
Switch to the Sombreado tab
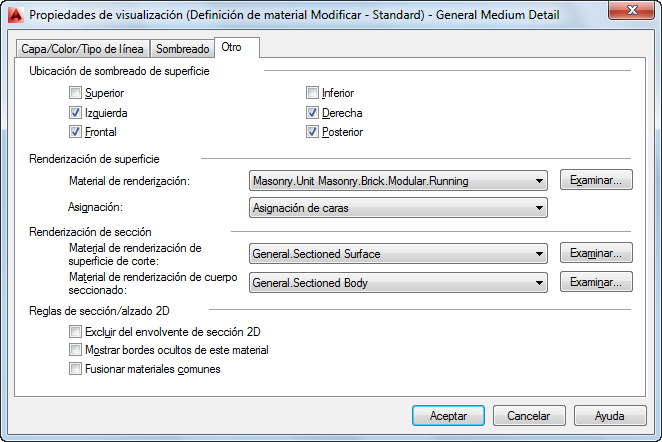coord(183,49)
